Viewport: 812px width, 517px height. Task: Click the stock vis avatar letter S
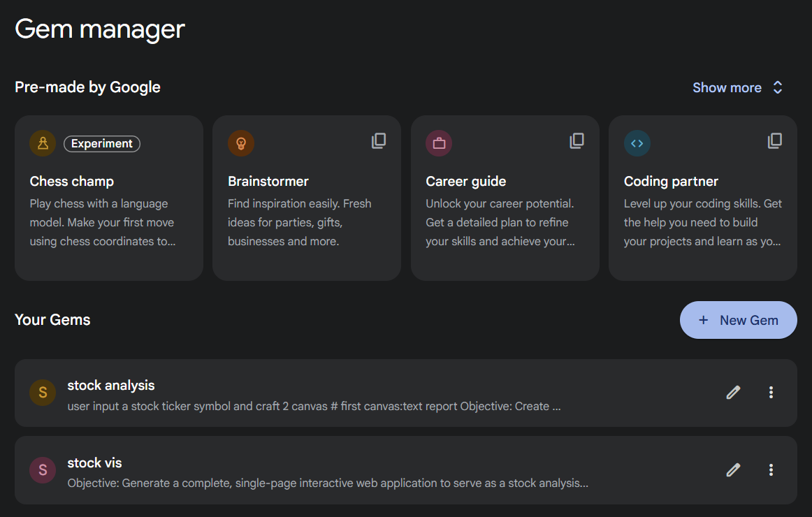point(43,470)
